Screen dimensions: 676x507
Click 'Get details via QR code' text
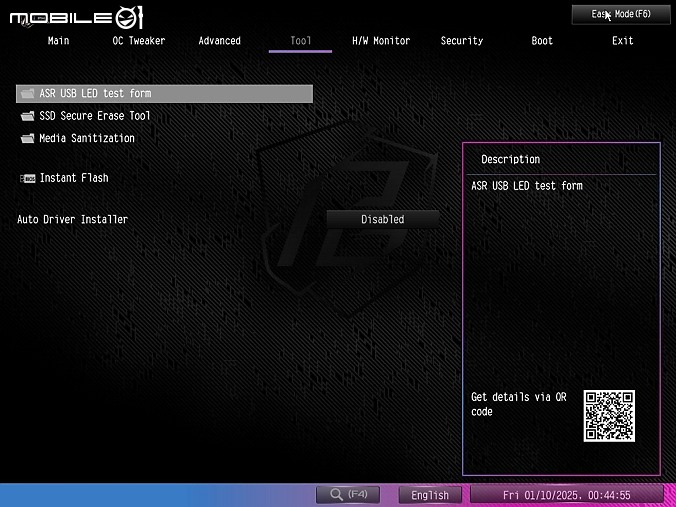(x=519, y=404)
